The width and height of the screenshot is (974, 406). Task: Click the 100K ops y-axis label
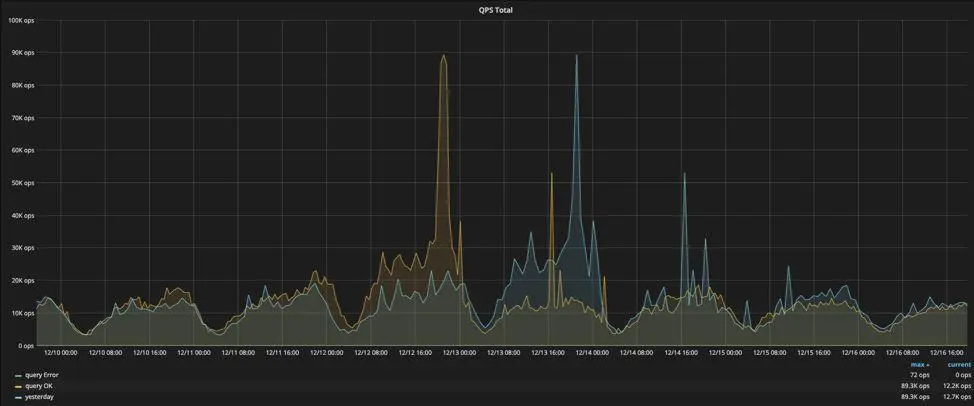(20, 20)
